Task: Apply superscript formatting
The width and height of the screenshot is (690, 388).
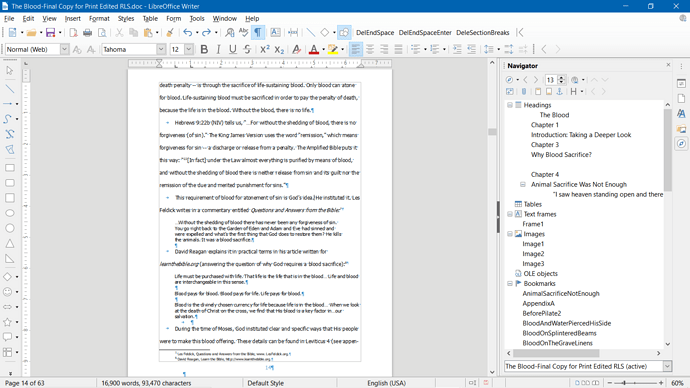Action: (264, 49)
